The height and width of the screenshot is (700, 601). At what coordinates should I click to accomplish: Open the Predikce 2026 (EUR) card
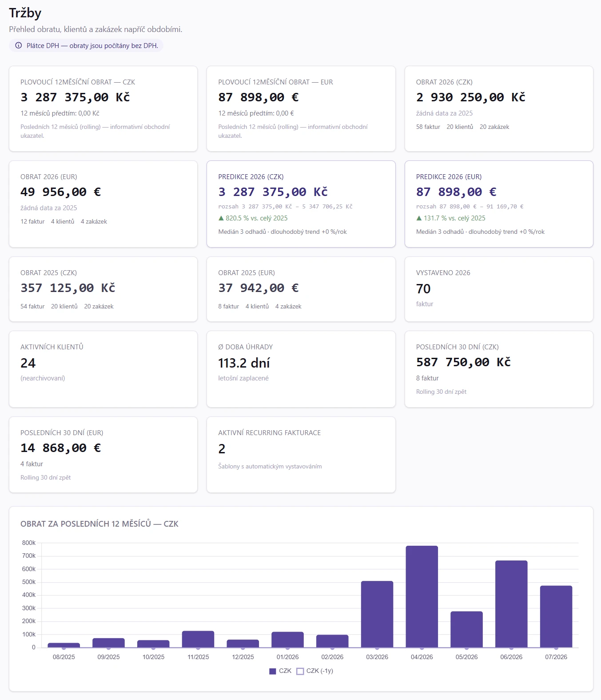tap(499, 204)
